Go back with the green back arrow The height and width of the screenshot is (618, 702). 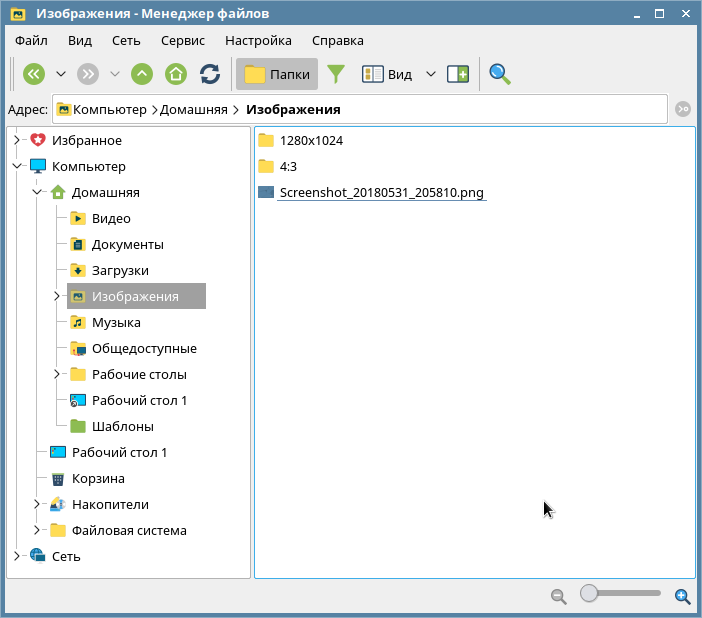pos(34,74)
